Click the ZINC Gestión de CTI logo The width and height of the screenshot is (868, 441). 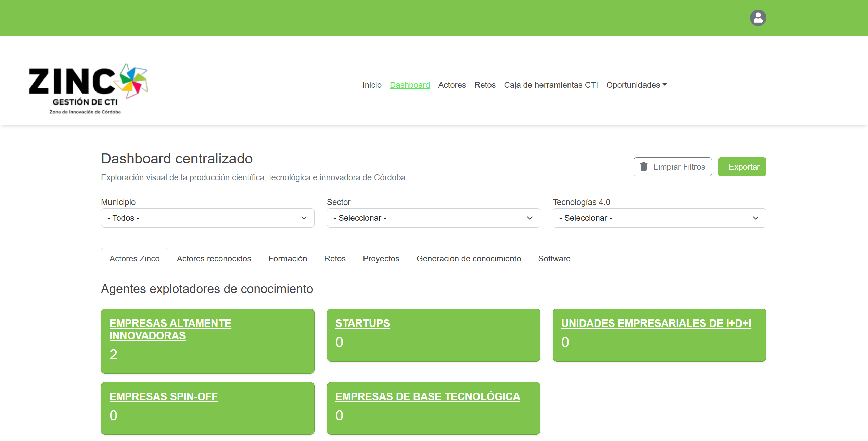(88, 88)
